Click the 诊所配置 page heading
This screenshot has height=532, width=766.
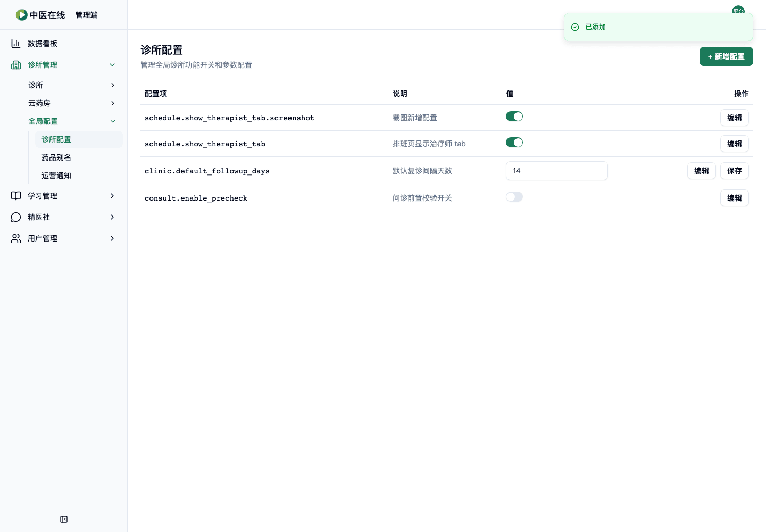162,50
